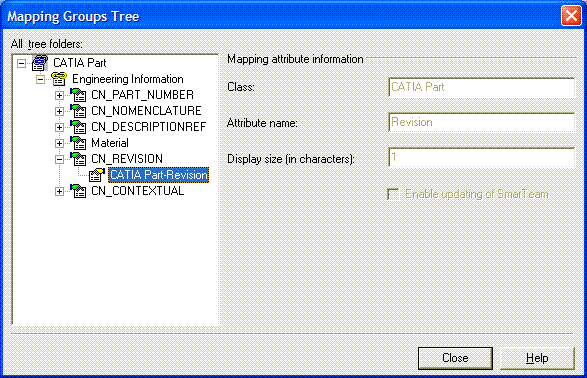Image resolution: width=587 pixels, height=378 pixels.
Task: Close the Mapping Groups Tree window
Action: (x=571, y=16)
